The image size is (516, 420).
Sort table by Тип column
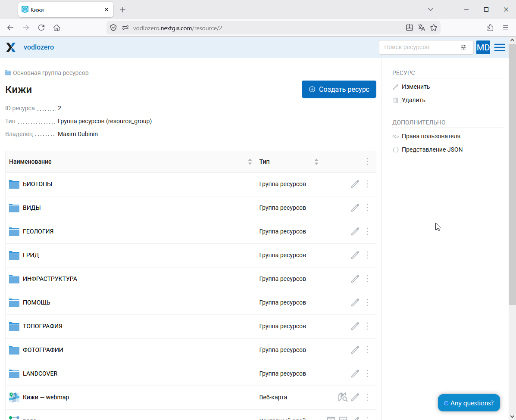click(316, 162)
